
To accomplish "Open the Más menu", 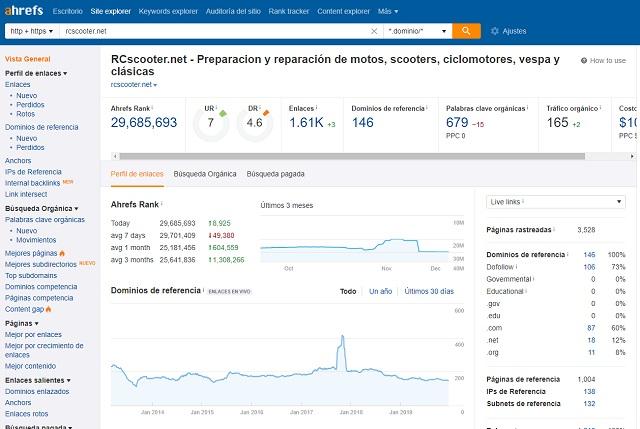I will click(x=391, y=9).
